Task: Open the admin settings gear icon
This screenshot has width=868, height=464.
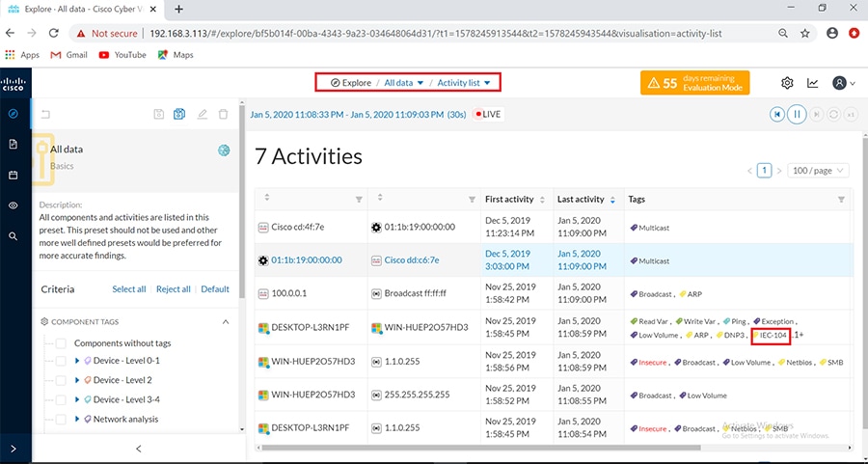Action: tap(787, 83)
